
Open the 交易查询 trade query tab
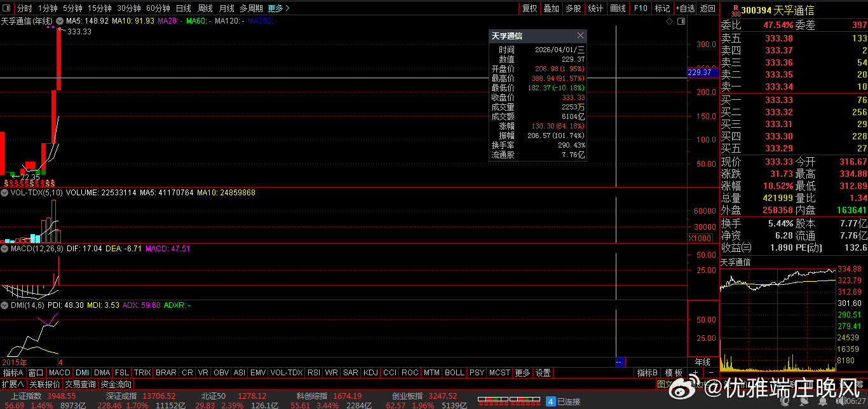click(80, 384)
